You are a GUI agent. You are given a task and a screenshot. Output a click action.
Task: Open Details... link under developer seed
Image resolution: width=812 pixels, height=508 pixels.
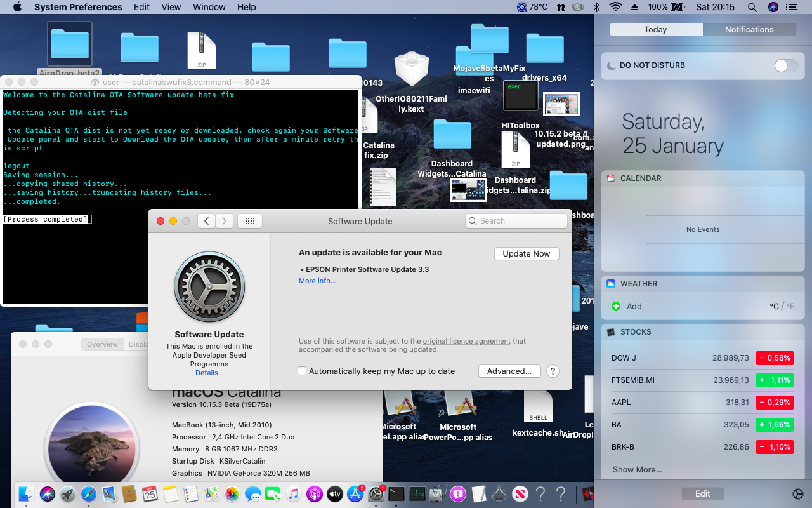click(209, 373)
